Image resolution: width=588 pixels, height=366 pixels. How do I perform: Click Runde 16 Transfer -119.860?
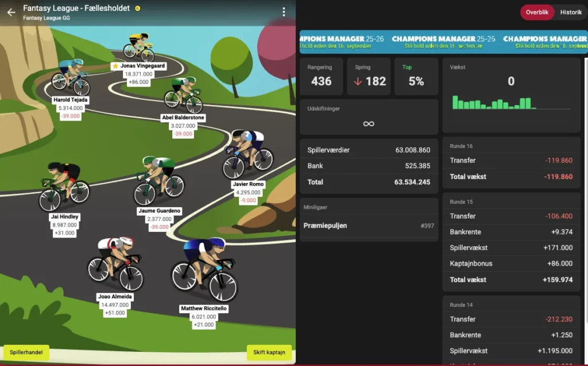[511, 160]
